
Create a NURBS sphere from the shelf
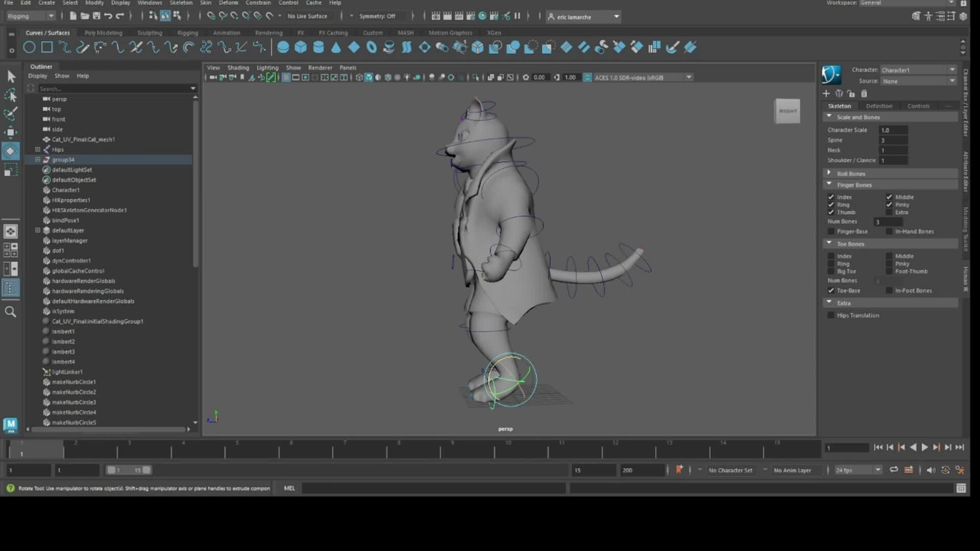click(283, 47)
